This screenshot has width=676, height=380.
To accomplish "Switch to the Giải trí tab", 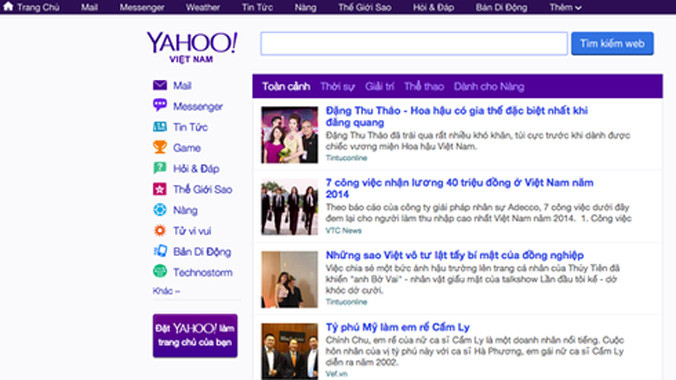I will [x=379, y=86].
